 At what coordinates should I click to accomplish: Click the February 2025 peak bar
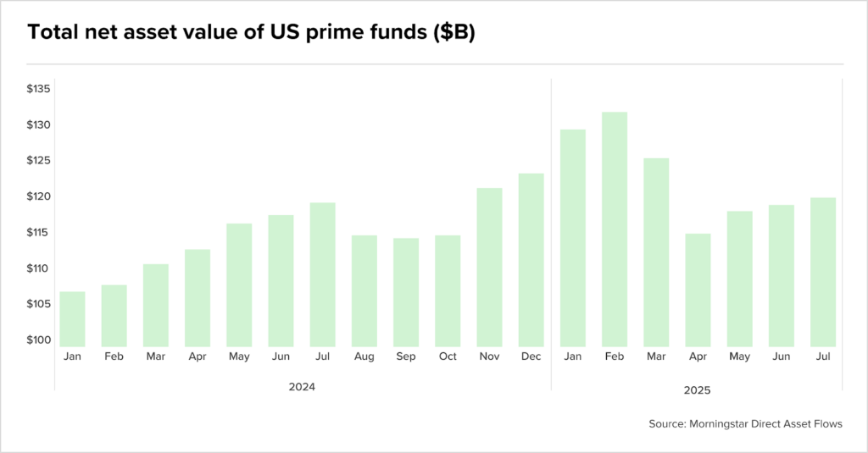(615, 229)
